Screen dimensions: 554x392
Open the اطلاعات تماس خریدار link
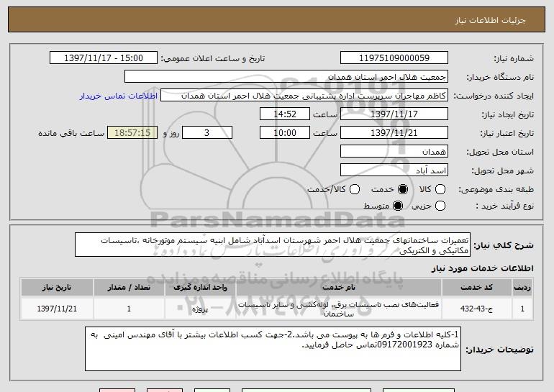click(119, 96)
